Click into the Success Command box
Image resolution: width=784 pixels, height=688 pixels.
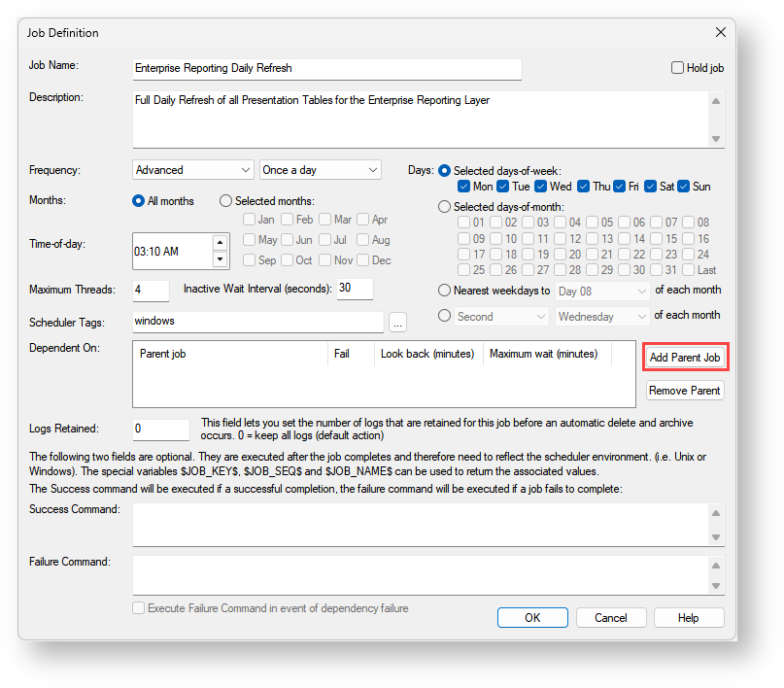420,525
